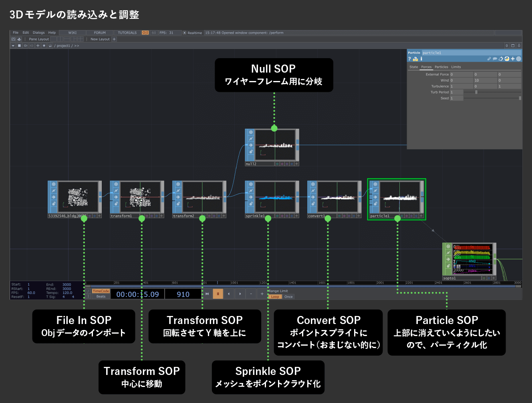Click the clone immune flag on transform2 node
Image resolution: width=532 pixels, height=403 pixels.
[178, 190]
